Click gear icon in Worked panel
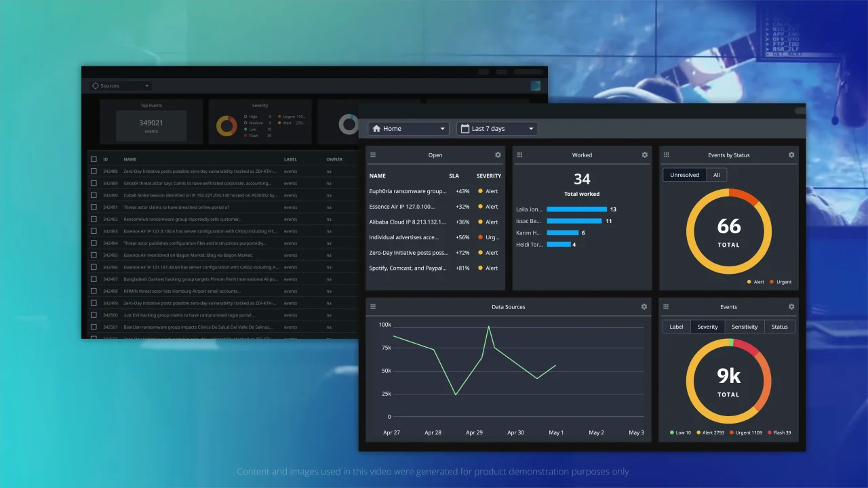 pyautogui.click(x=644, y=155)
